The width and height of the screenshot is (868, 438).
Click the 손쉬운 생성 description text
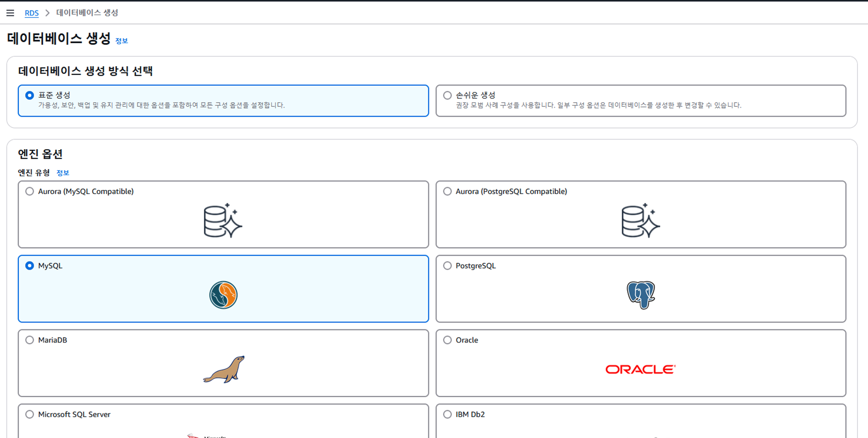pos(598,105)
